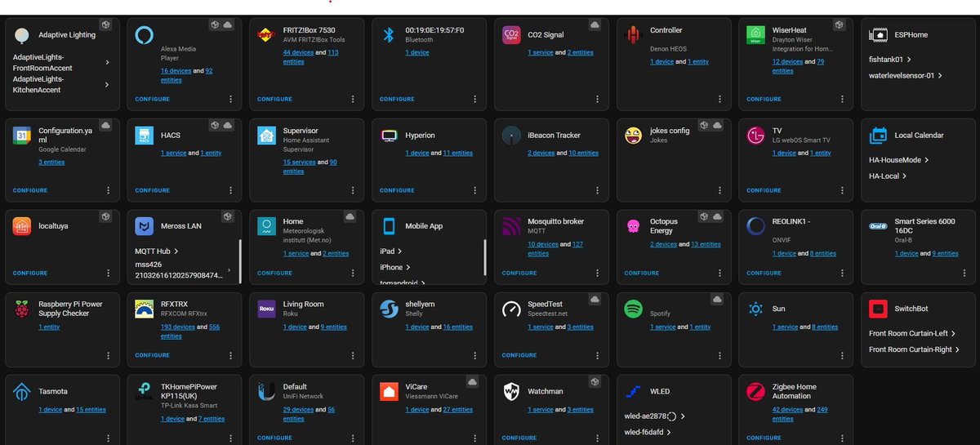Expand the AdaptiveLights-FrontRoomAccent entry
The image size is (980, 445).
coord(61,62)
